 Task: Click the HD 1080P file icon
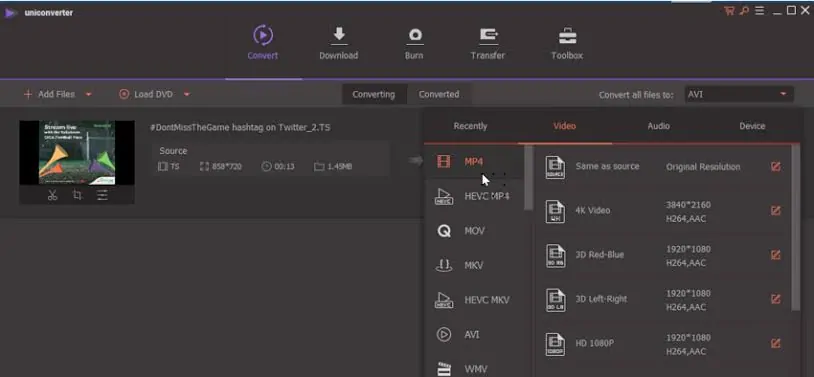(x=555, y=344)
